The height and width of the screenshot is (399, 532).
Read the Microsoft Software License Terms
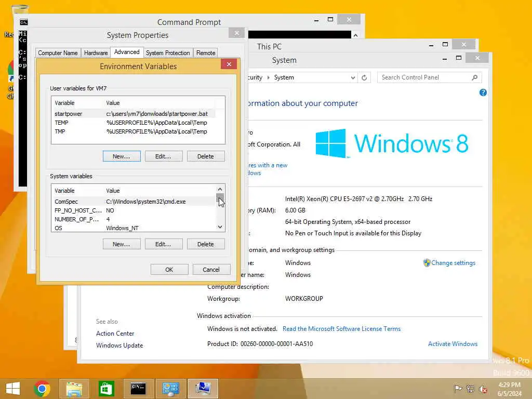341,329
